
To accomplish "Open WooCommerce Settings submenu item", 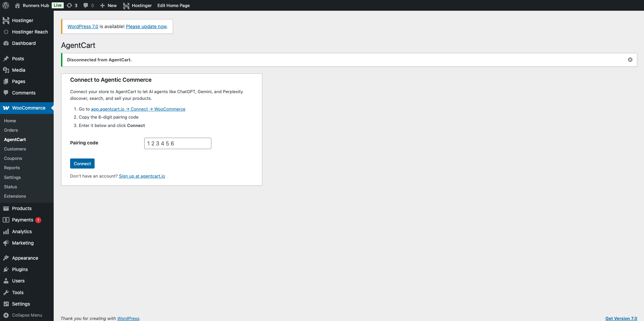I will click(x=12, y=177).
